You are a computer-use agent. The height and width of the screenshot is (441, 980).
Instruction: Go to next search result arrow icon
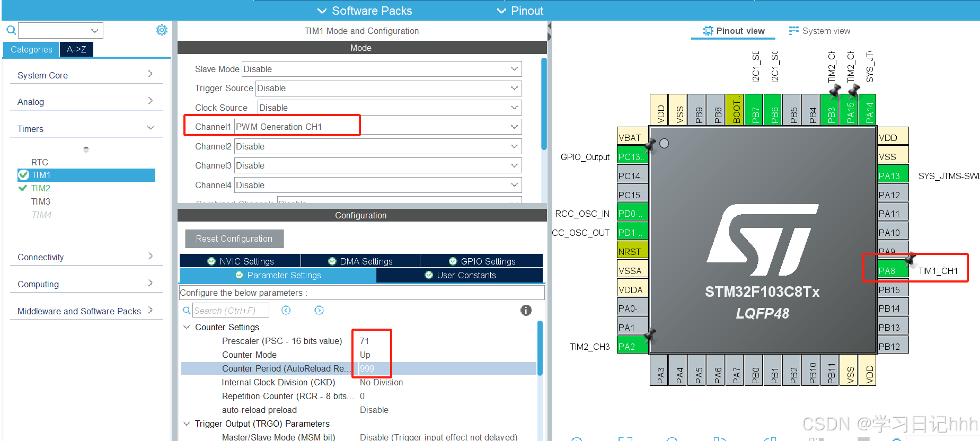319,311
